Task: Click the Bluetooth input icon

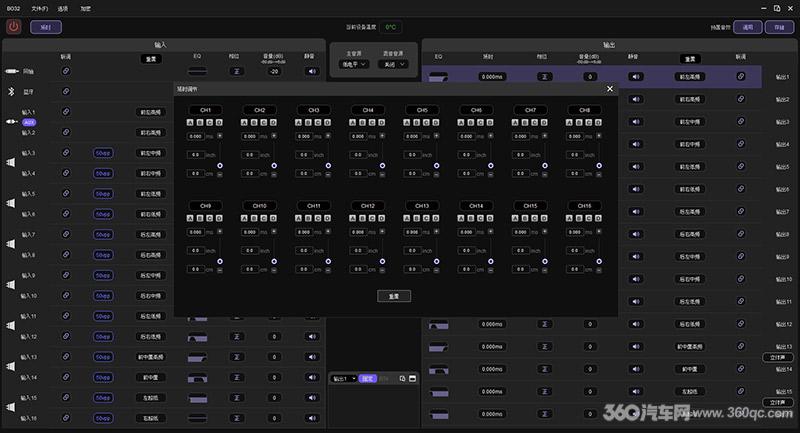Action: pyautogui.click(x=11, y=91)
